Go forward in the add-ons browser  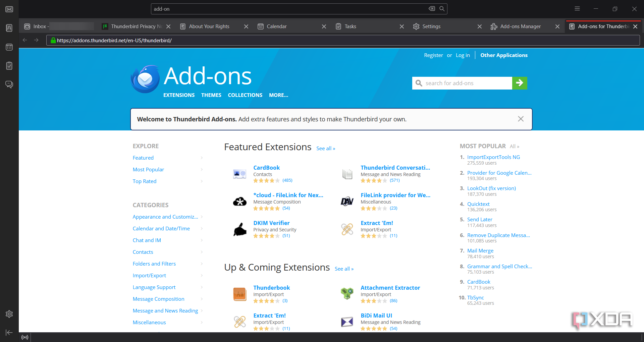36,40
